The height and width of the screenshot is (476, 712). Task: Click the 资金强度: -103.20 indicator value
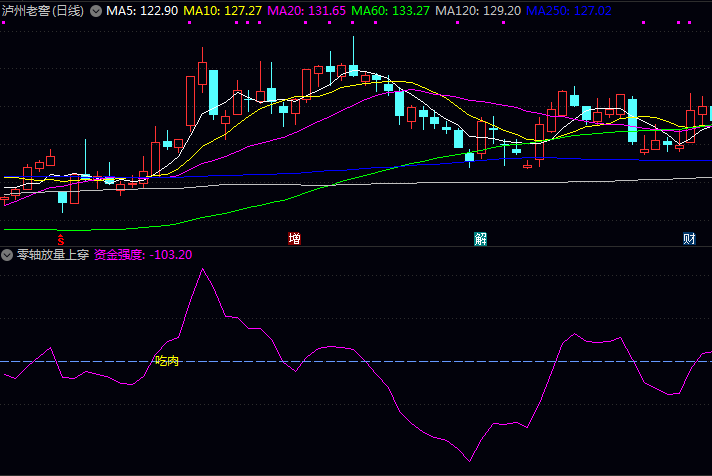click(x=143, y=255)
